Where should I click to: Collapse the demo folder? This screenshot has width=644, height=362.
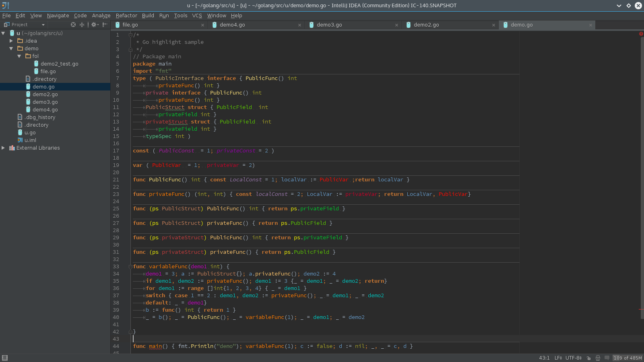coord(11,48)
